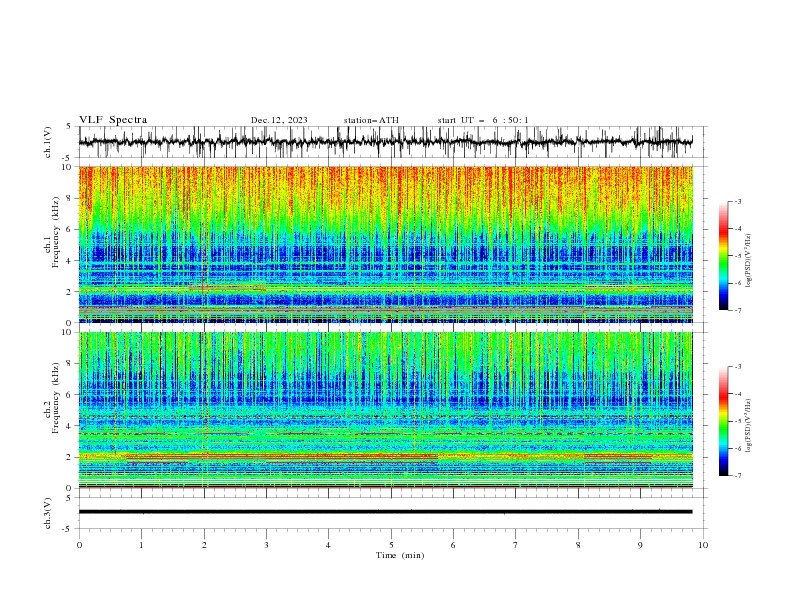Click the "VLF Spectra" plot title
Screen dimensions: 792x612
pyautogui.click(x=113, y=120)
